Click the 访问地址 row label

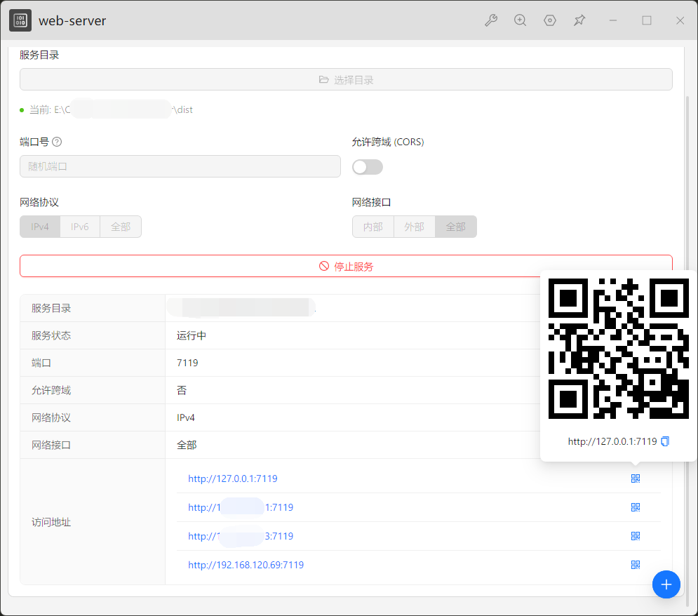[51, 522]
